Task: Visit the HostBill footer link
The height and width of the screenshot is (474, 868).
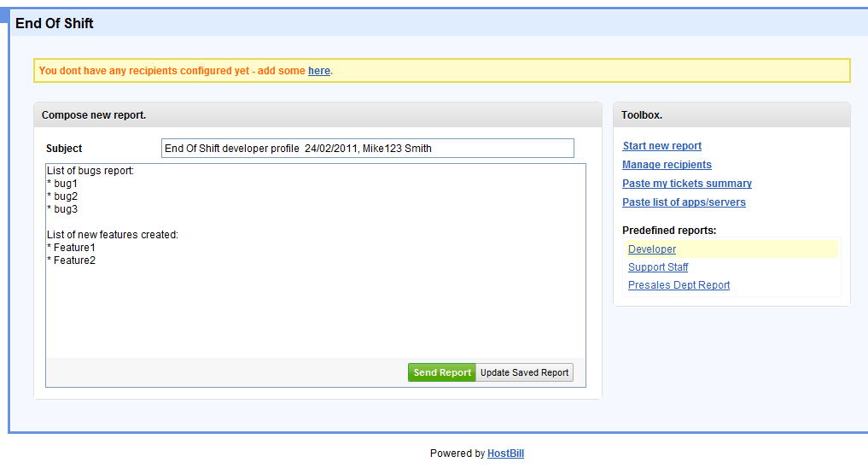Action: coord(505,454)
